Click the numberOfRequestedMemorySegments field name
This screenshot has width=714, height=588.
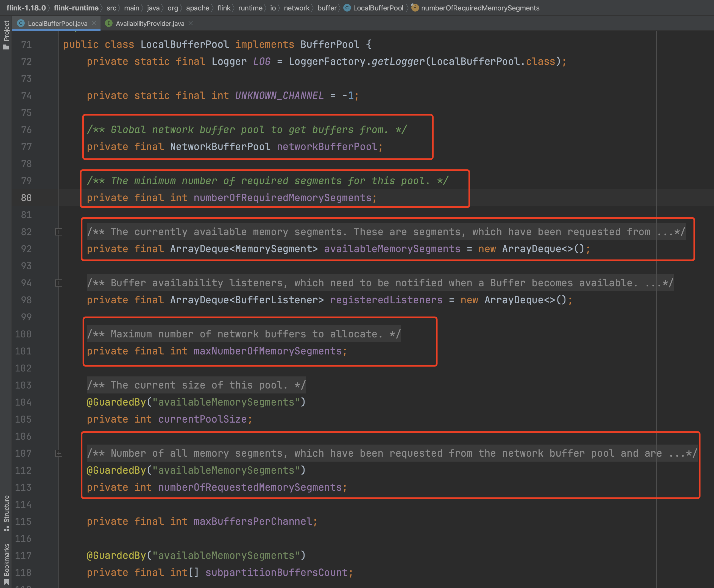click(250, 487)
